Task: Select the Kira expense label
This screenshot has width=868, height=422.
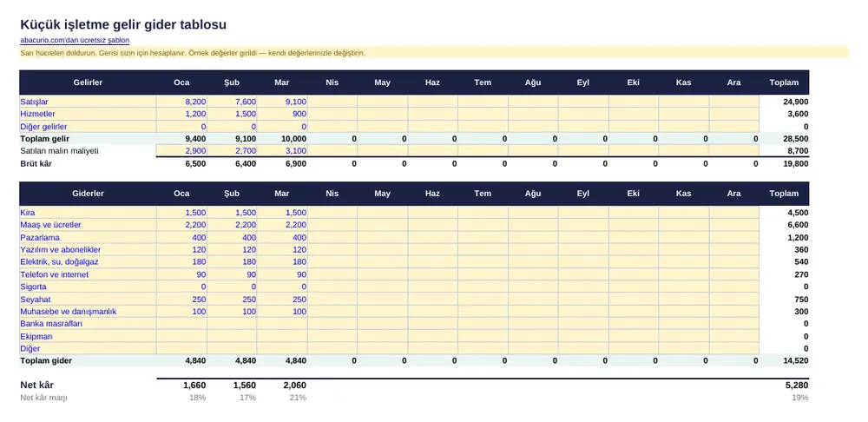Action: pyautogui.click(x=28, y=213)
